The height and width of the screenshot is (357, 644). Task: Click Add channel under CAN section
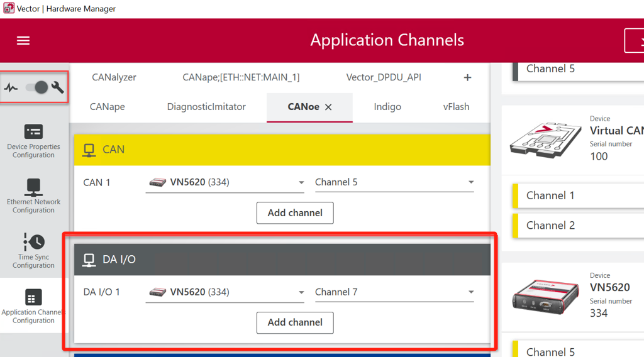coord(295,213)
